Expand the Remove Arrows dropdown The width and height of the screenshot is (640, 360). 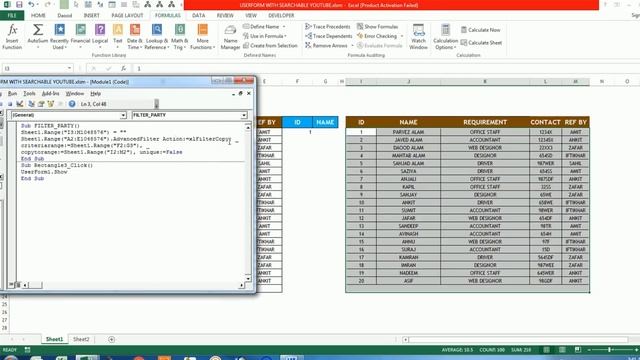tap(353, 46)
